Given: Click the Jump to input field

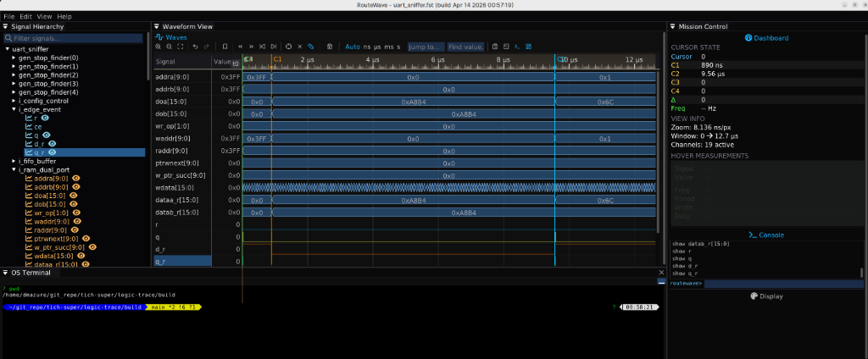Looking at the screenshot, I should tap(426, 47).
